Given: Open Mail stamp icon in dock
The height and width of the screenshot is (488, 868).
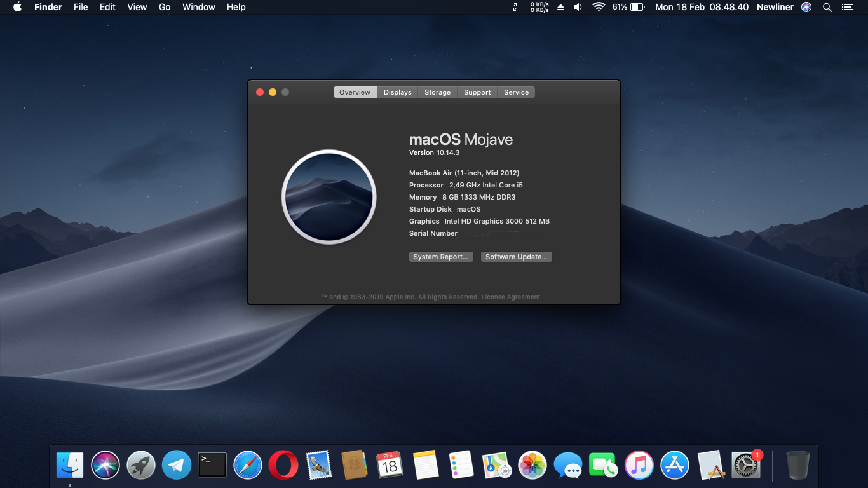Looking at the screenshot, I should point(319,465).
